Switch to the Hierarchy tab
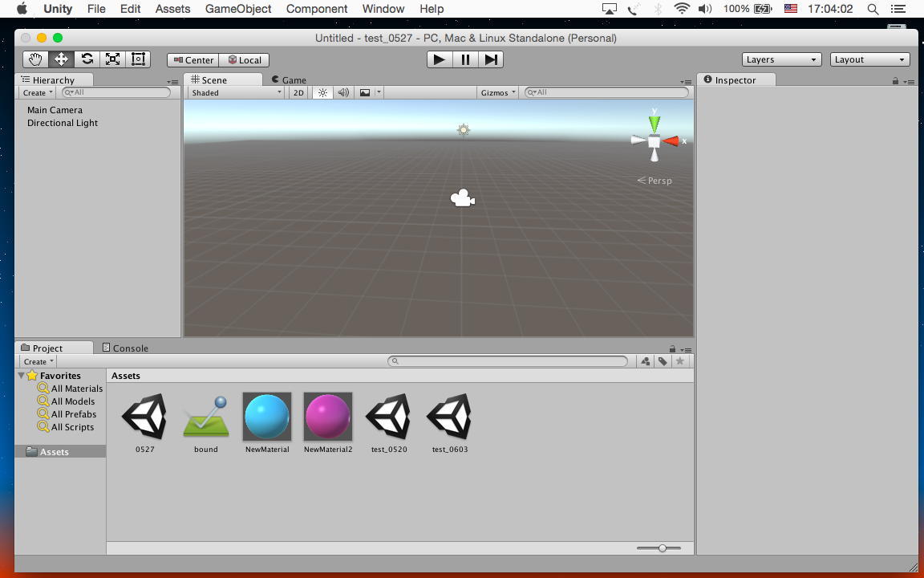924x578 pixels. [x=55, y=79]
